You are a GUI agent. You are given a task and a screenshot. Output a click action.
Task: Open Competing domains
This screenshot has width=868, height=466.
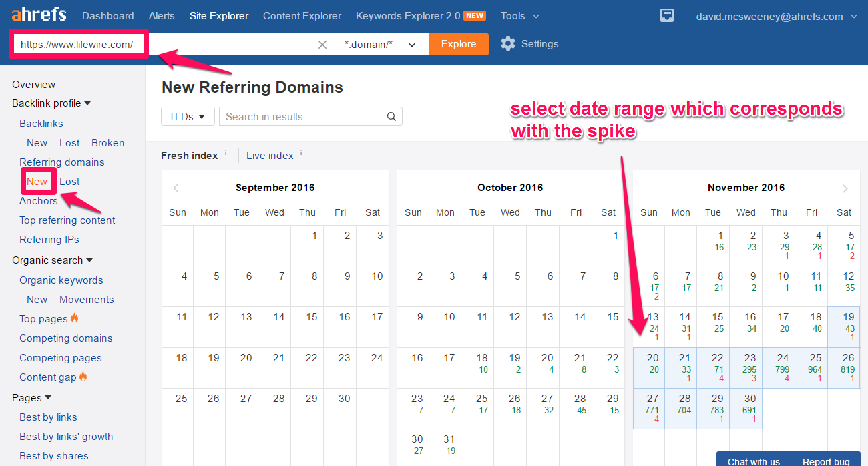[66, 338]
